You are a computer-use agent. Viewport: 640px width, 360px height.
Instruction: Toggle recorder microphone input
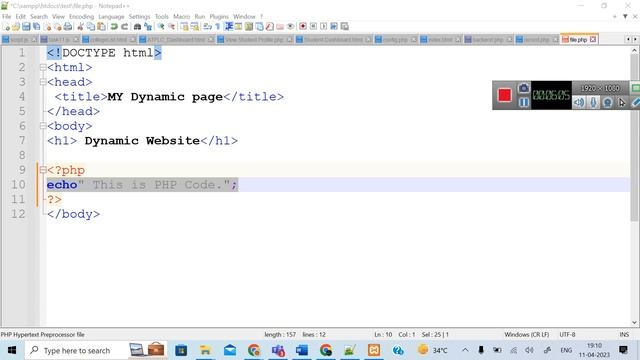click(x=593, y=102)
